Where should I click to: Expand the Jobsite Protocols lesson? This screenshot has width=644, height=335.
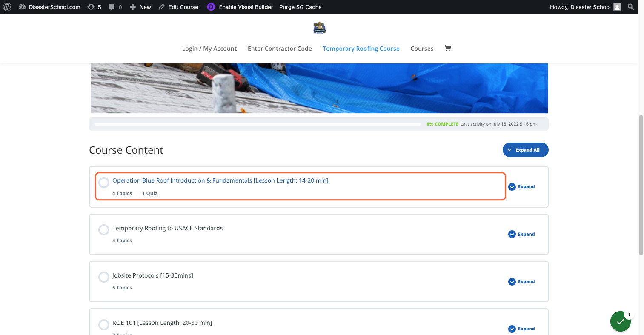[521, 281]
